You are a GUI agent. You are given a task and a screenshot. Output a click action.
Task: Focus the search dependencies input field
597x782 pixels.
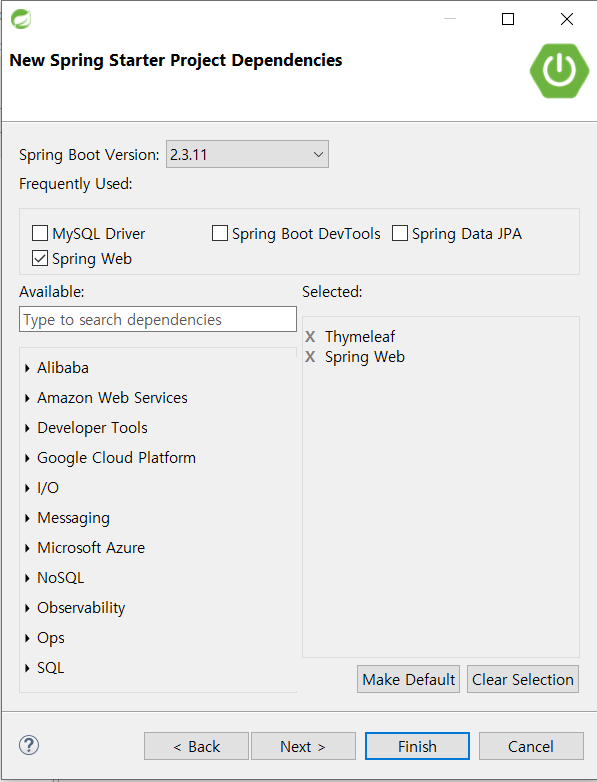click(x=158, y=319)
